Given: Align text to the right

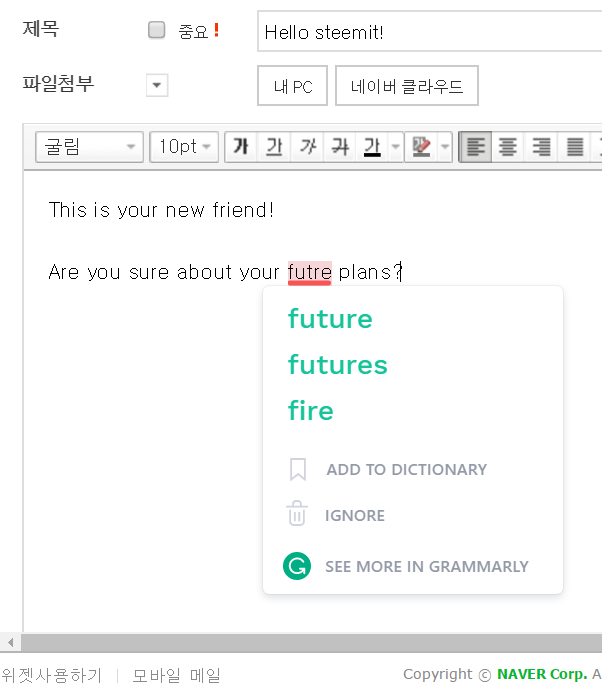Looking at the screenshot, I should point(542,147).
